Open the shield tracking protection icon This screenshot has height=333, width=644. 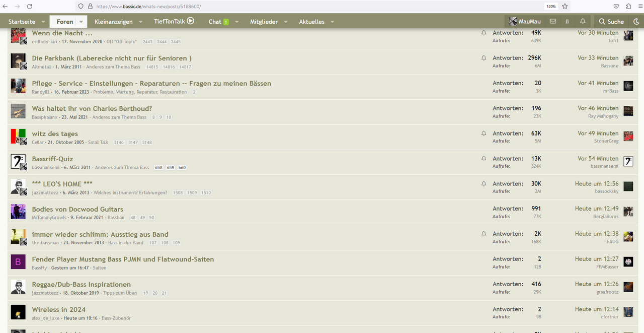(x=80, y=6)
